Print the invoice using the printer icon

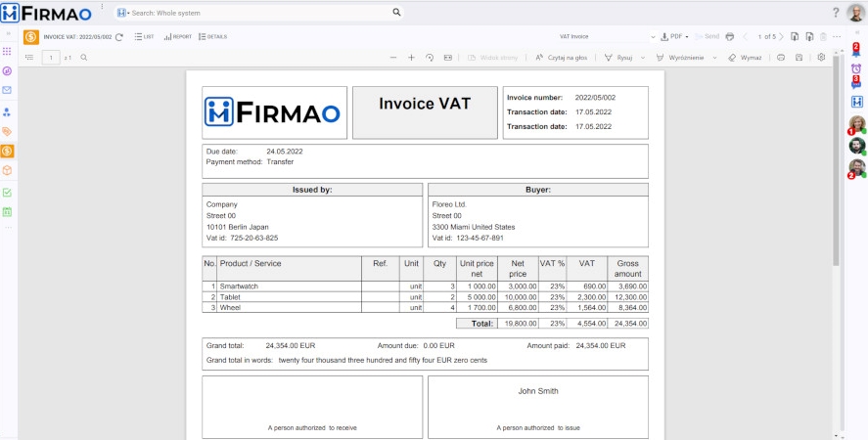pos(730,36)
